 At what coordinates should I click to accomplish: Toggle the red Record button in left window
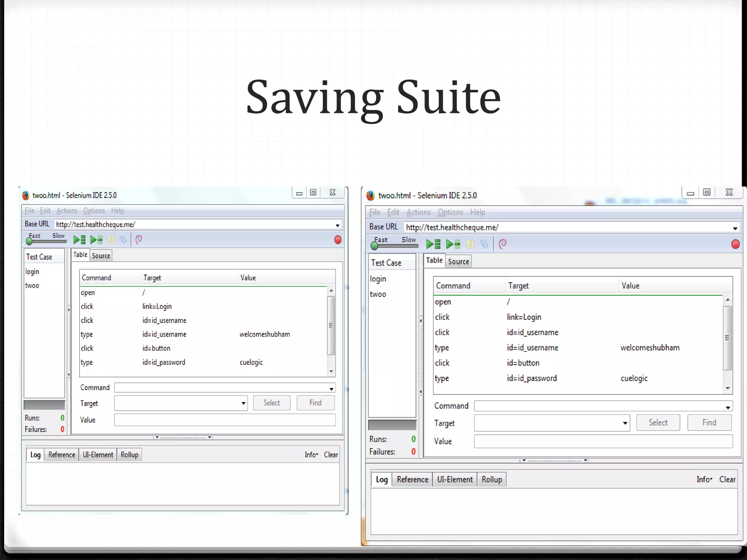pyautogui.click(x=338, y=240)
